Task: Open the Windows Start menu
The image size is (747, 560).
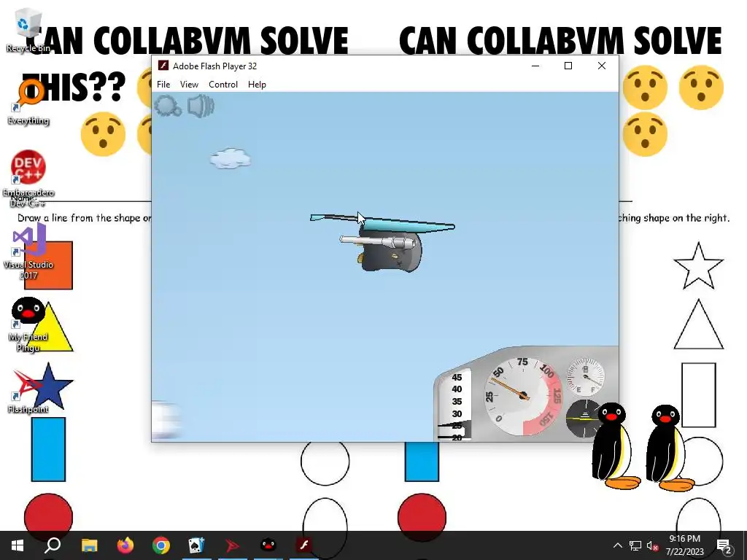Action: [18, 545]
